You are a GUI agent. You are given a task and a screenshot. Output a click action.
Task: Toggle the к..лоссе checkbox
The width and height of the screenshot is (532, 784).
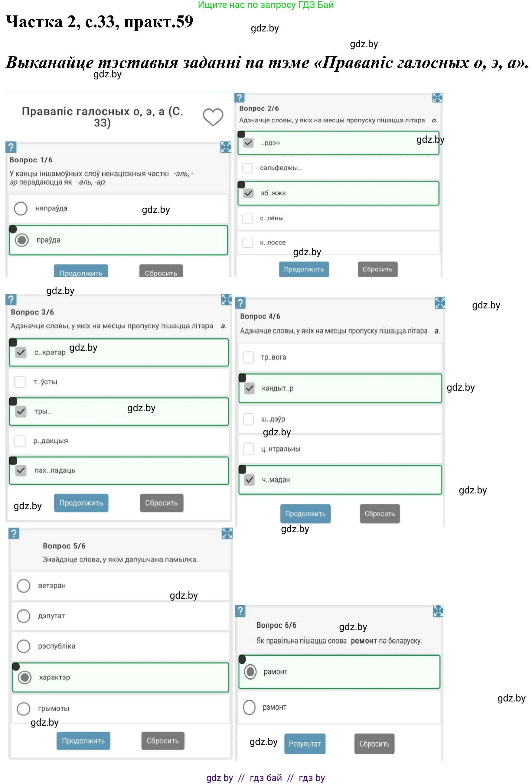248,242
